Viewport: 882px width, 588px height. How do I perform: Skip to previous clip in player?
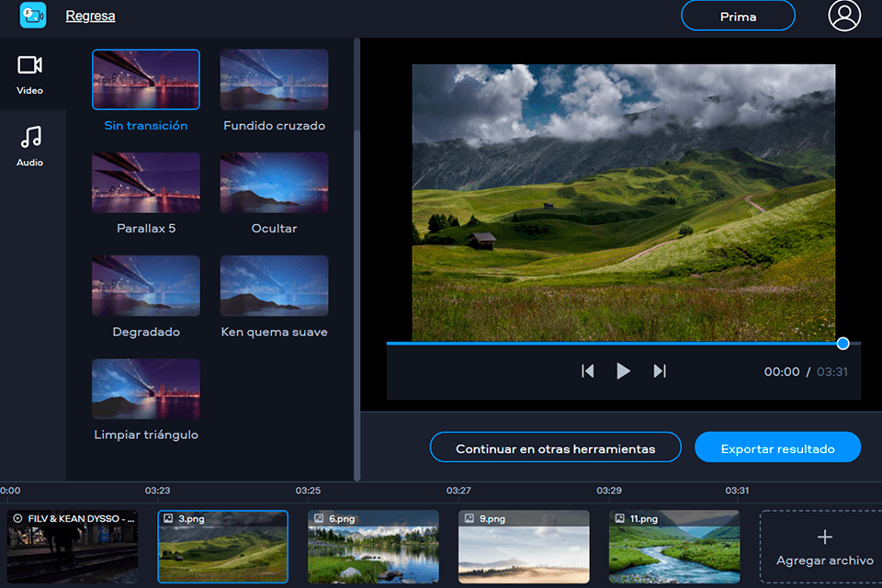click(x=588, y=371)
